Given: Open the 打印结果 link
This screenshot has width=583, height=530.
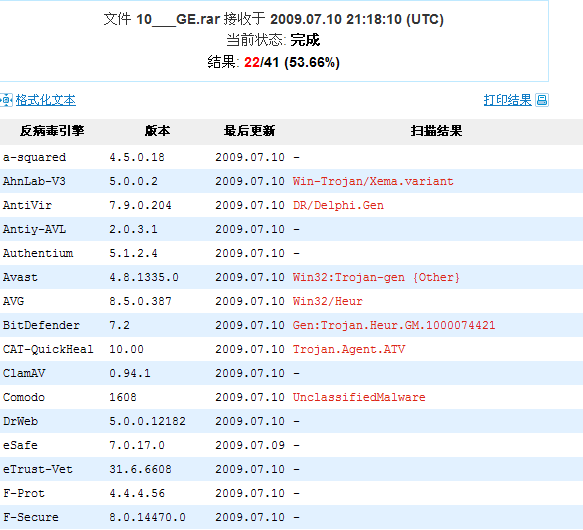Looking at the screenshot, I should (x=508, y=100).
